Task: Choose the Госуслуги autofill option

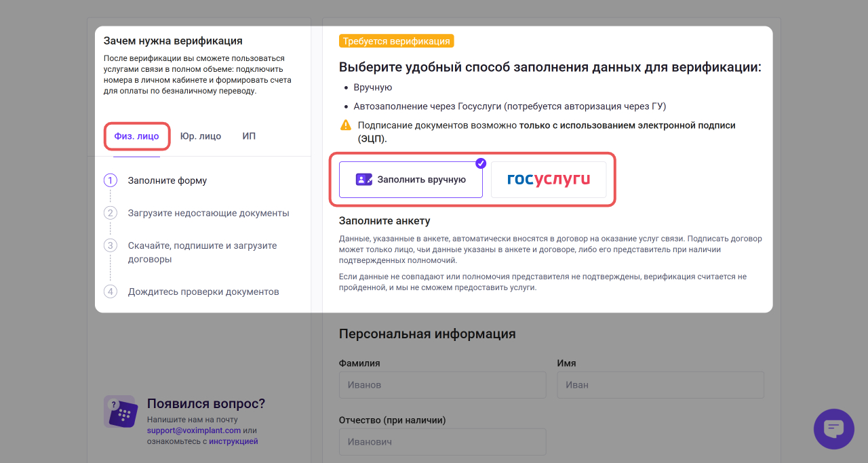Action: coord(549,180)
